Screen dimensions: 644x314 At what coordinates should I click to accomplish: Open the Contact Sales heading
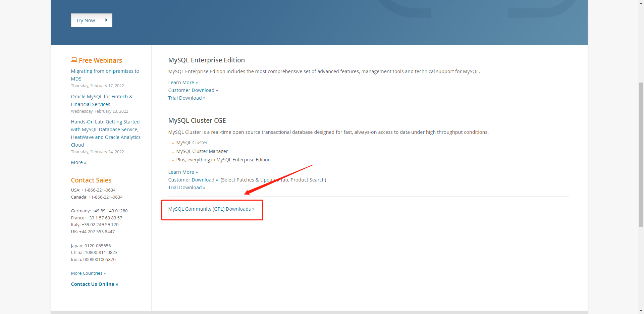point(91,180)
